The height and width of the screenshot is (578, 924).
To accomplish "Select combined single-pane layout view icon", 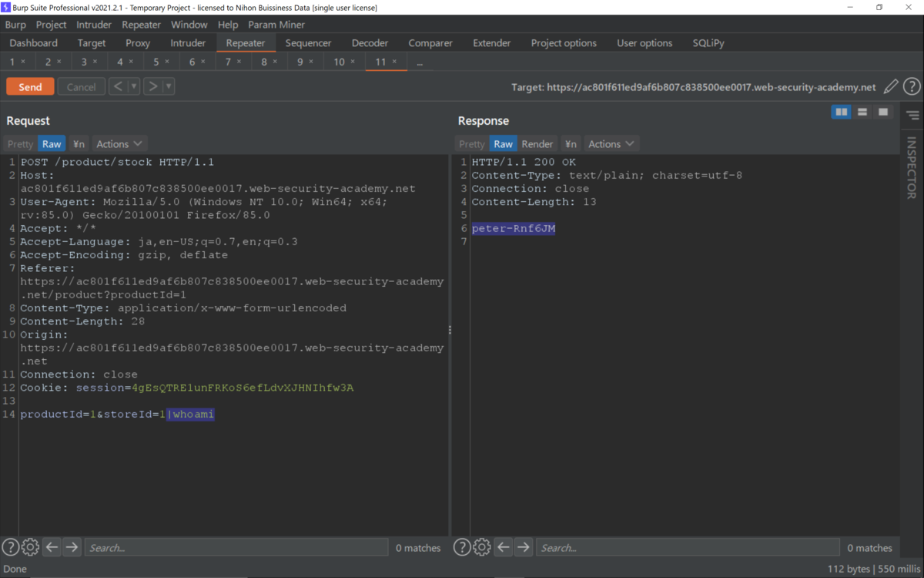I will [883, 113].
